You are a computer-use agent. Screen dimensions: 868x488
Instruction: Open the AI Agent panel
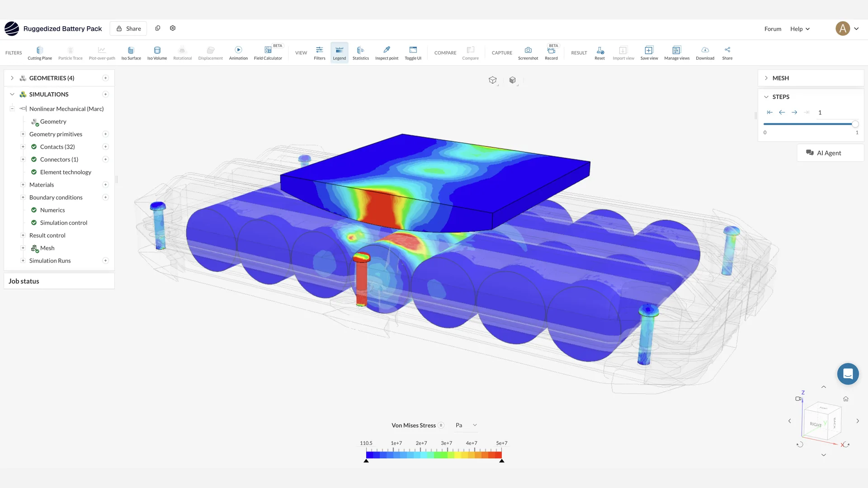830,153
